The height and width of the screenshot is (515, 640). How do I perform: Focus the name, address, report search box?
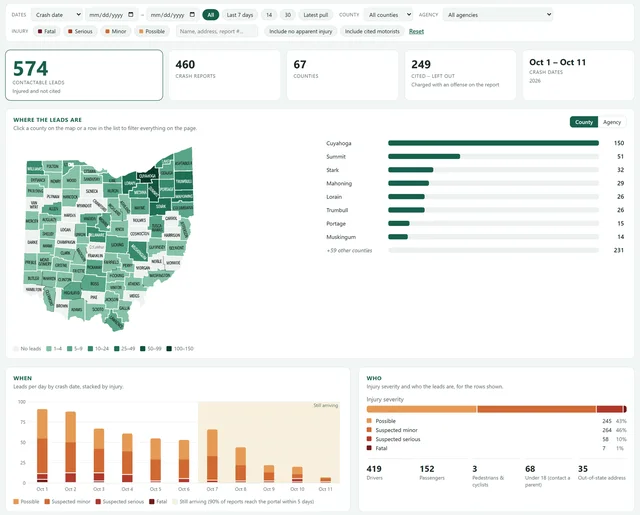217,31
